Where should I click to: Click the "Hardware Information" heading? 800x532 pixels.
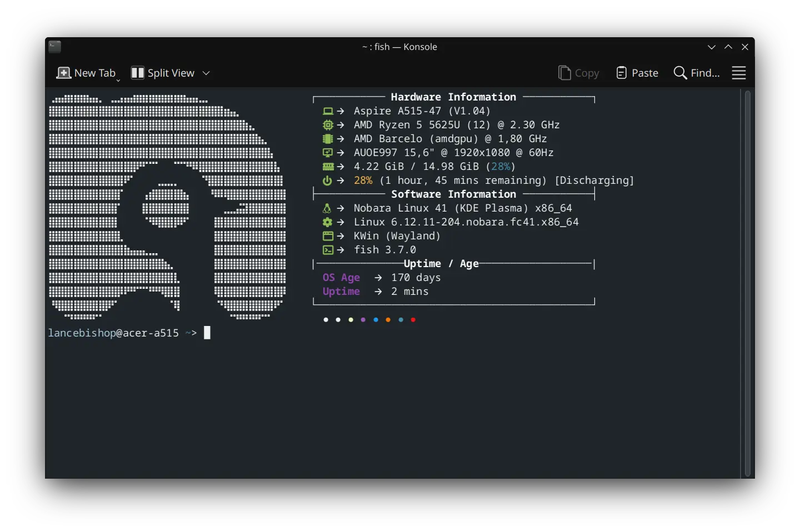coord(453,97)
